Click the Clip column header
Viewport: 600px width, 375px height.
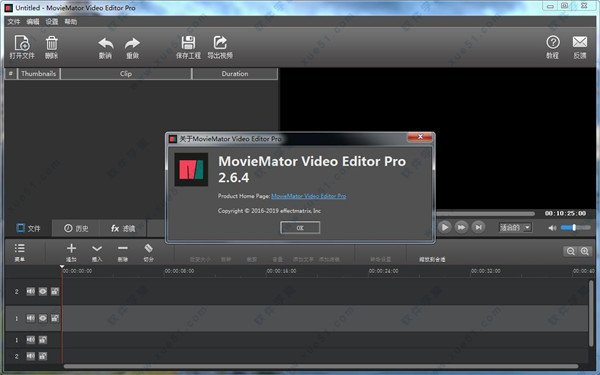(126, 73)
